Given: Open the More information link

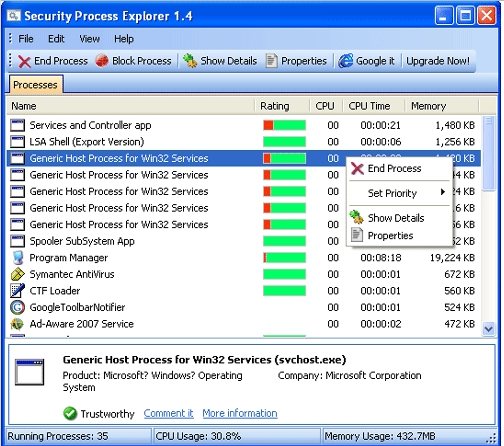Looking at the screenshot, I should coord(240,413).
